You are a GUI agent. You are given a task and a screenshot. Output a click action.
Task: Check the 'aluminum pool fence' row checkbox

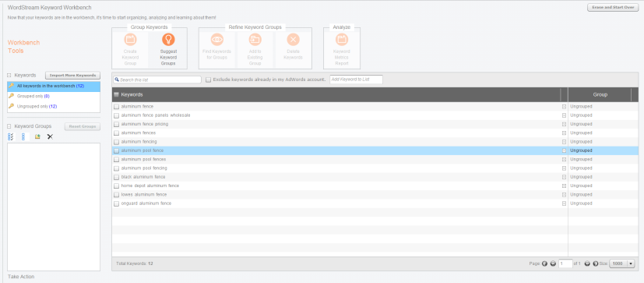pyautogui.click(x=117, y=150)
